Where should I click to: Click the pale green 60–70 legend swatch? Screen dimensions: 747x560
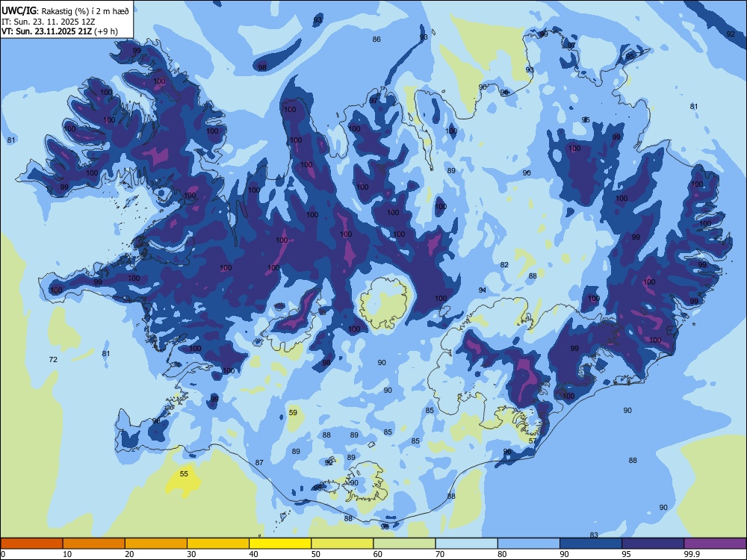tap(404, 544)
